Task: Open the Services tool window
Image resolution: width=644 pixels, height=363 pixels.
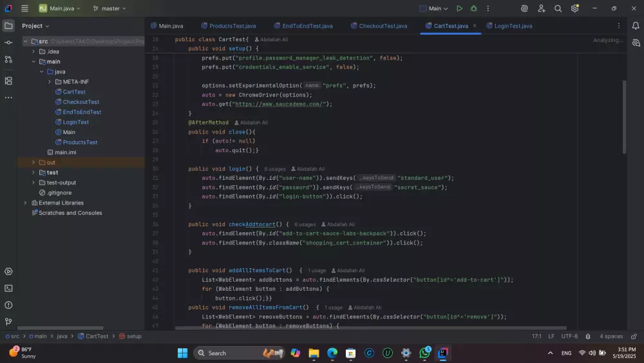Action: 8,271
